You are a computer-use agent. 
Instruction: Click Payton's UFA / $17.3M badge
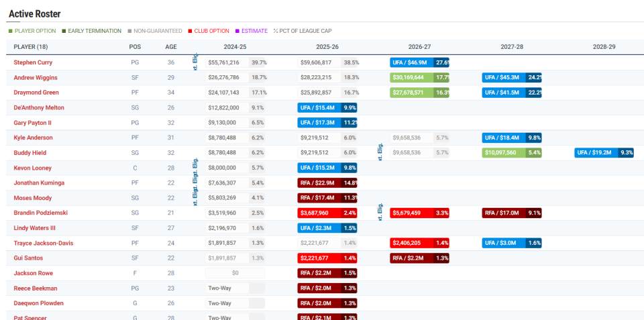(327, 123)
